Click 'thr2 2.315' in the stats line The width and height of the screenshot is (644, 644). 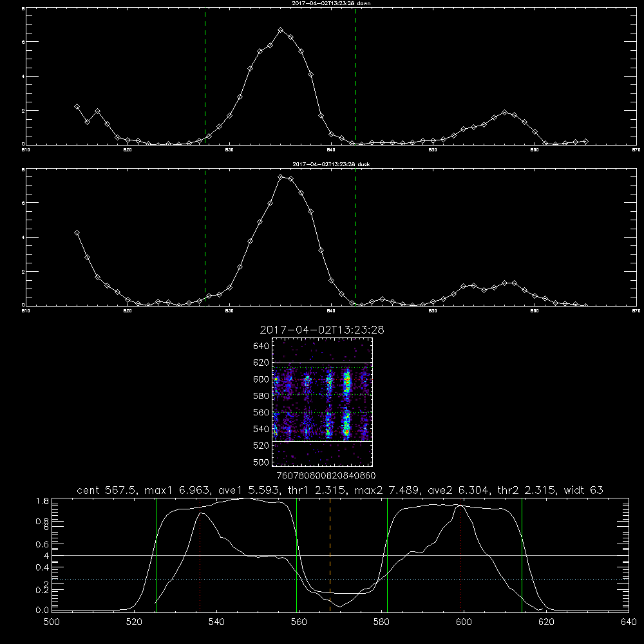click(527, 490)
